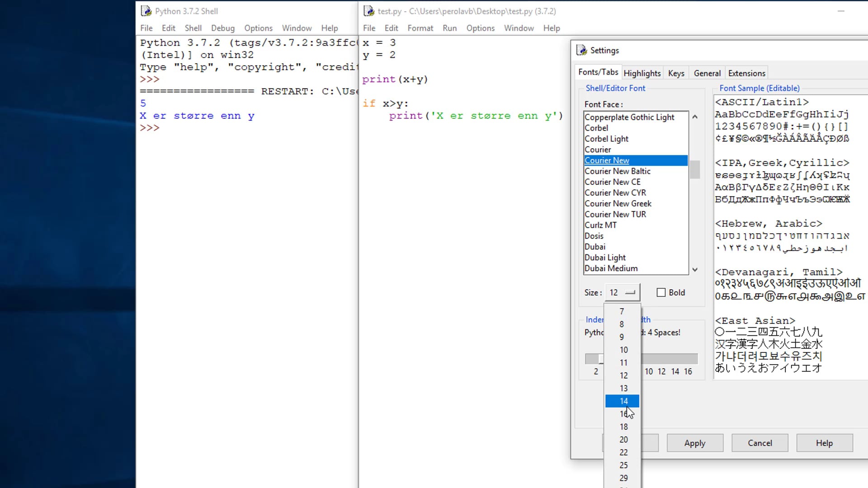Click the IDLE icon in Python Shell title bar
868x488 pixels.
[146, 11]
